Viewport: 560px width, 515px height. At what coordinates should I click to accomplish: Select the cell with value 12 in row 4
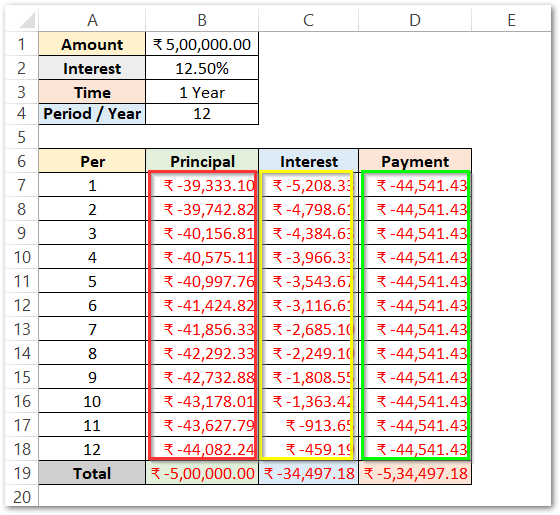click(x=202, y=114)
